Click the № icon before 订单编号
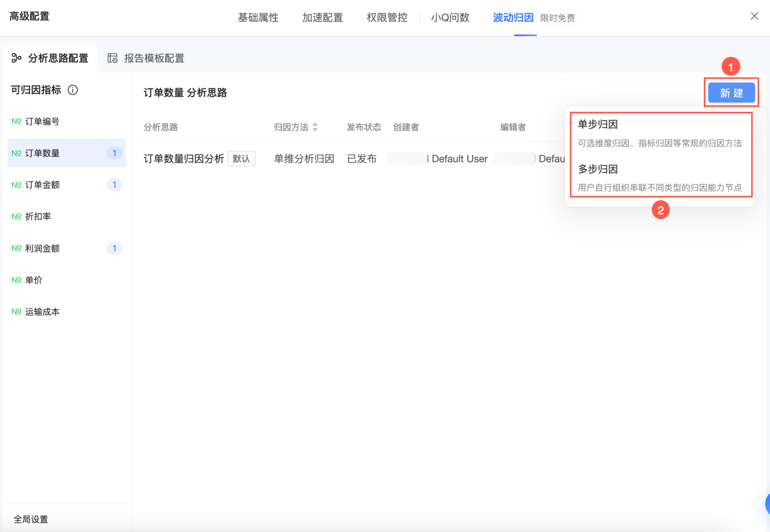This screenshot has width=770, height=532. [16, 121]
